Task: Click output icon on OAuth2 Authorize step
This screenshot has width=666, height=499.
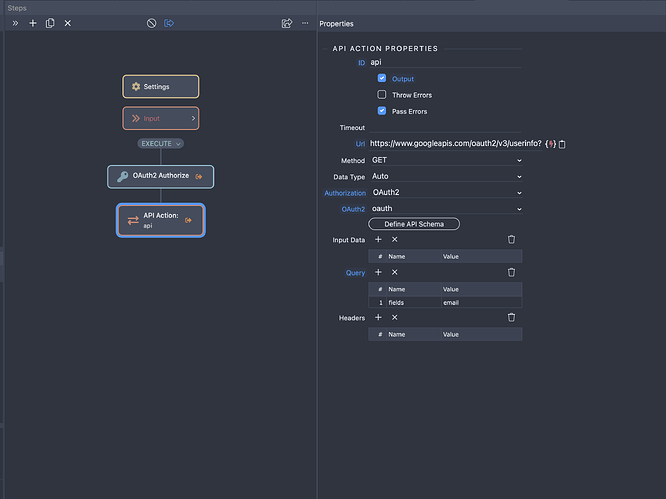Action: click(199, 177)
